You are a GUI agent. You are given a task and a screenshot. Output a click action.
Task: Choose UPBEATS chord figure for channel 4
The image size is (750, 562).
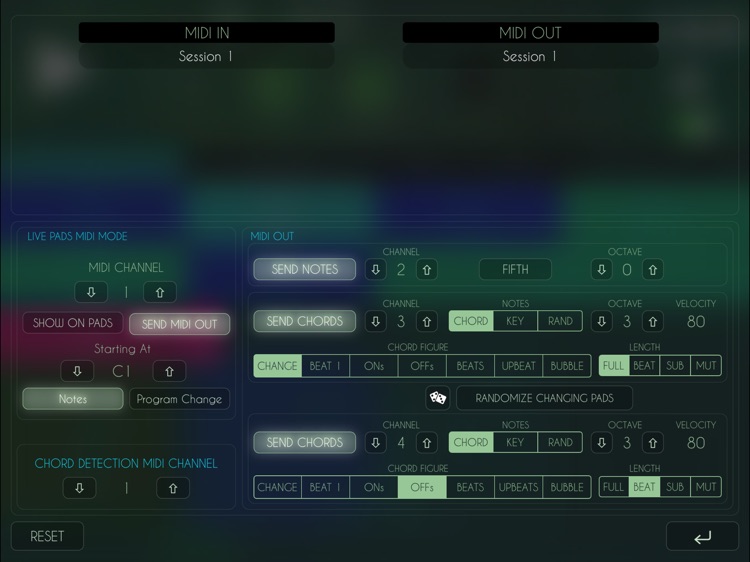coord(518,487)
